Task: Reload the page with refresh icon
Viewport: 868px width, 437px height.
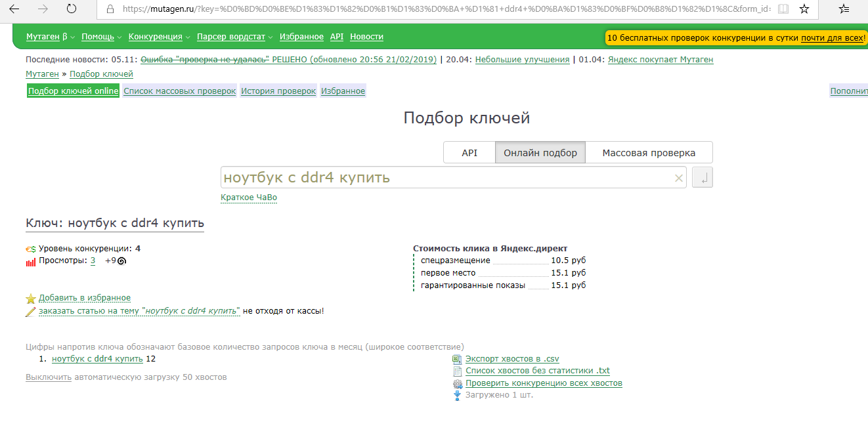Action: click(72, 9)
